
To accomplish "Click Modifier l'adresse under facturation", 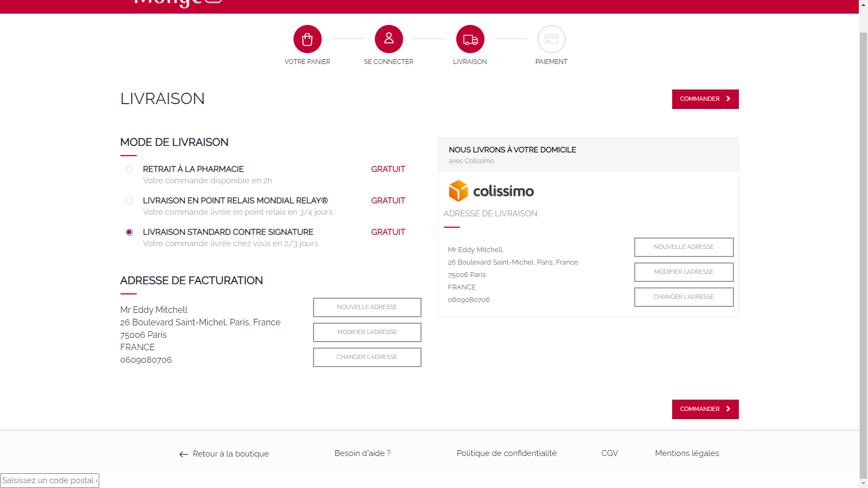I will tap(367, 332).
